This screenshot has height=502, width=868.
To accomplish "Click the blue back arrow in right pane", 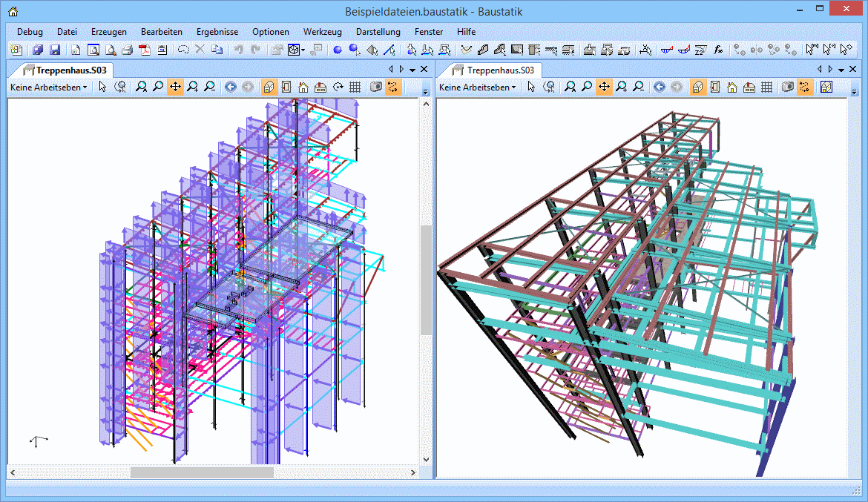I will point(660,87).
